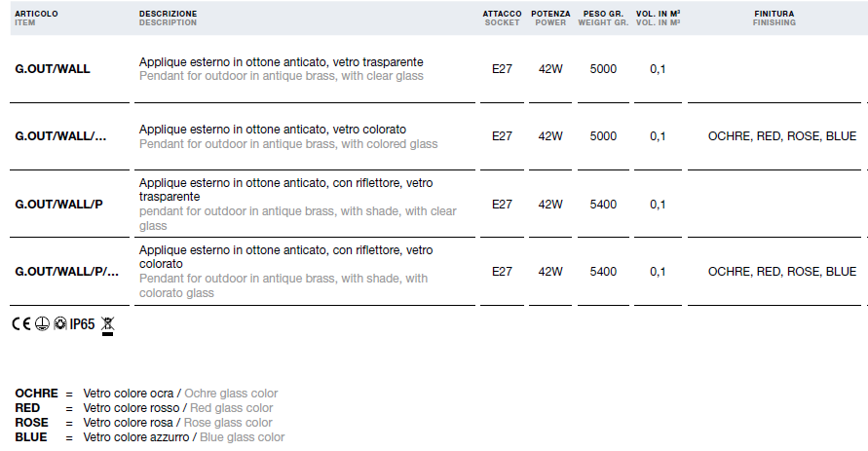
Task: Click the G.OUT/WALL/P/... item code
Action: [66, 272]
